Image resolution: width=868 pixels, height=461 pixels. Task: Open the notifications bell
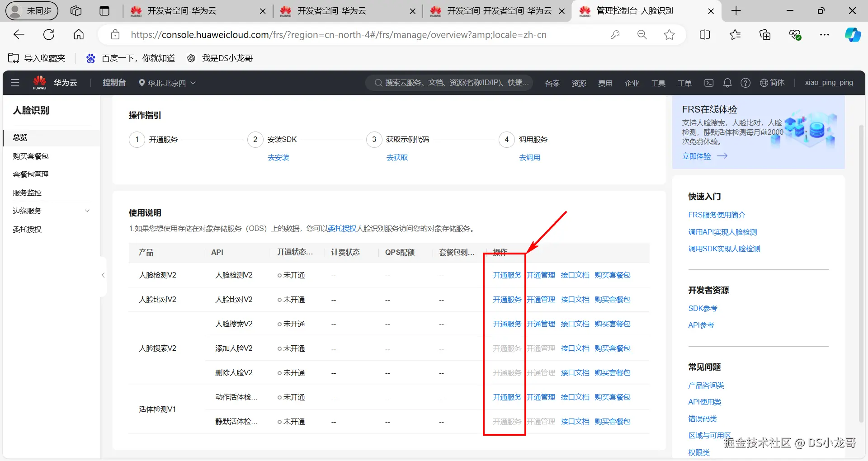click(x=727, y=83)
